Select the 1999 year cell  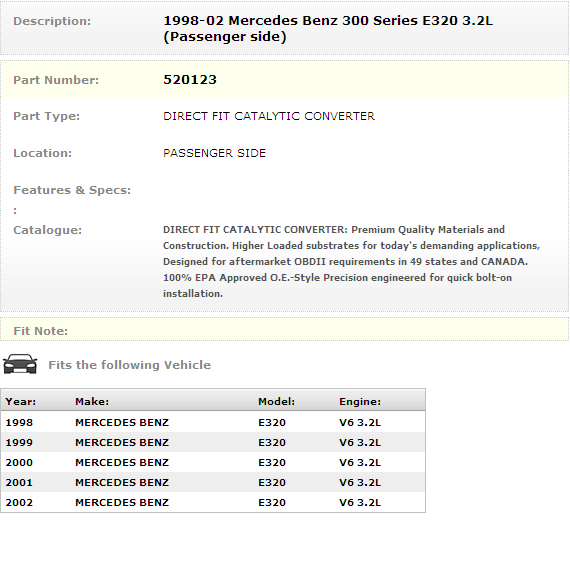click(x=19, y=442)
